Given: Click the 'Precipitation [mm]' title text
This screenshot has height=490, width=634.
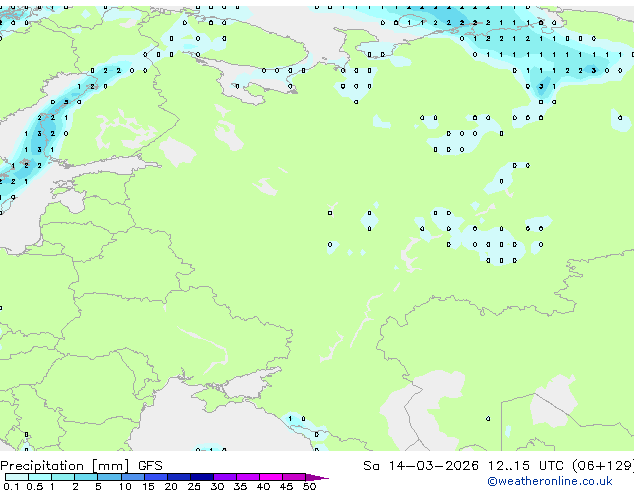Looking at the screenshot, I should point(65,466).
